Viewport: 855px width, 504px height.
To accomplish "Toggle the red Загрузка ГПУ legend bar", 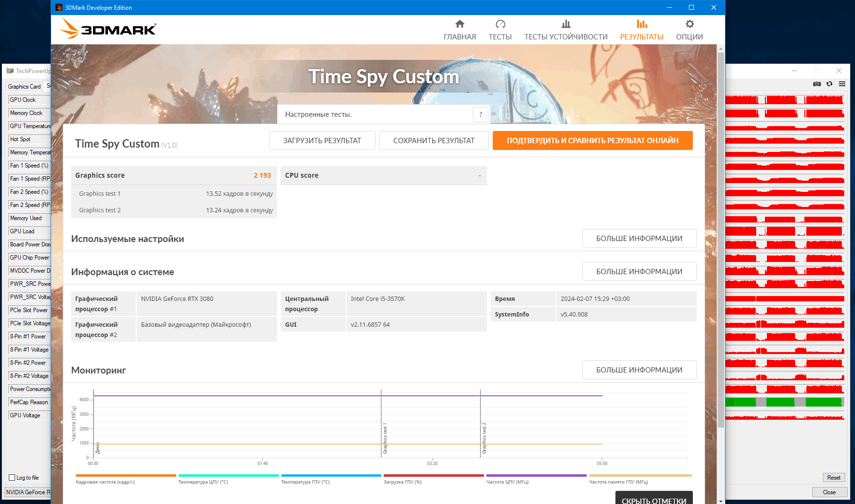I will click(434, 476).
